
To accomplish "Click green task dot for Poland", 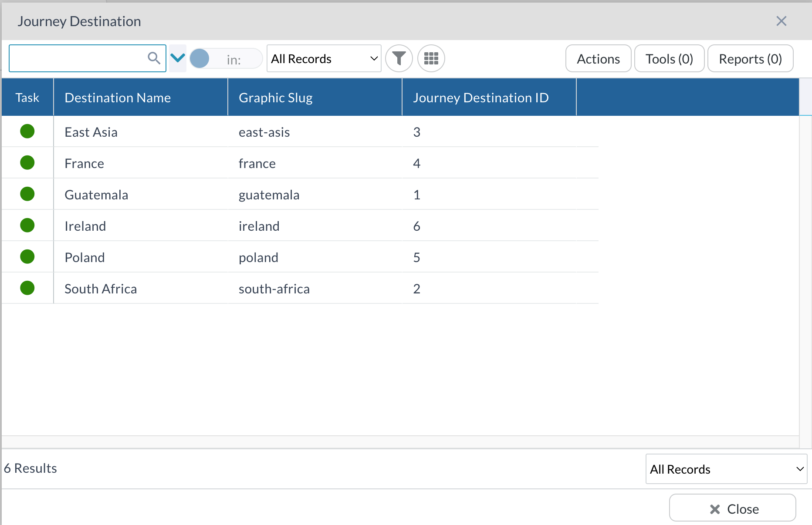I will (x=27, y=256).
